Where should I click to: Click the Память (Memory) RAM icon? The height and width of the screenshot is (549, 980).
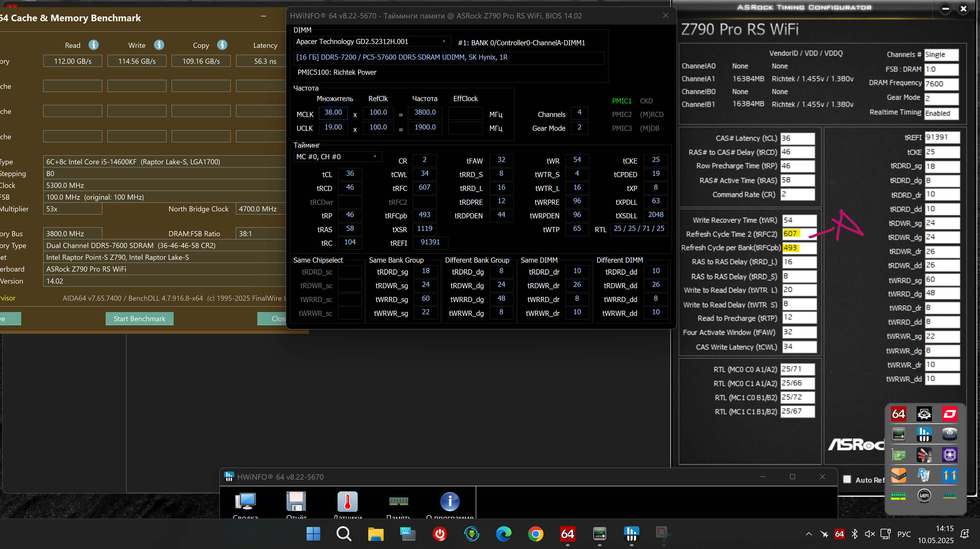[398, 501]
